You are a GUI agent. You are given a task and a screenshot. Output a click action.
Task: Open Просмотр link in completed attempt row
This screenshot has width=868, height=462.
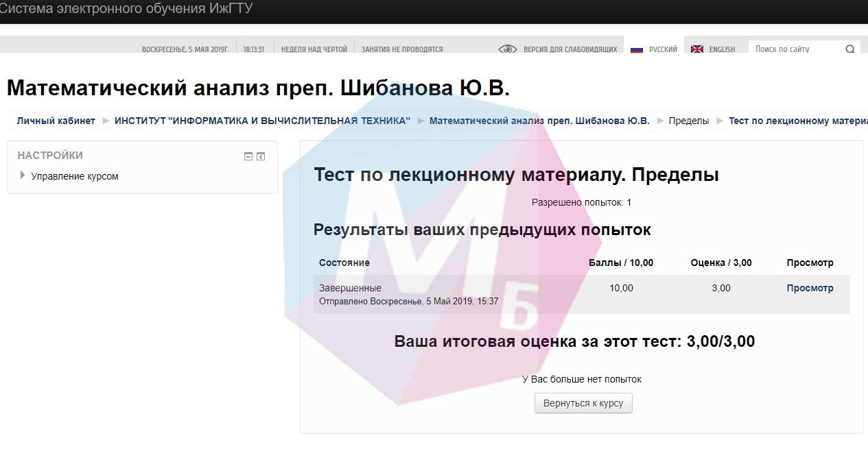810,289
